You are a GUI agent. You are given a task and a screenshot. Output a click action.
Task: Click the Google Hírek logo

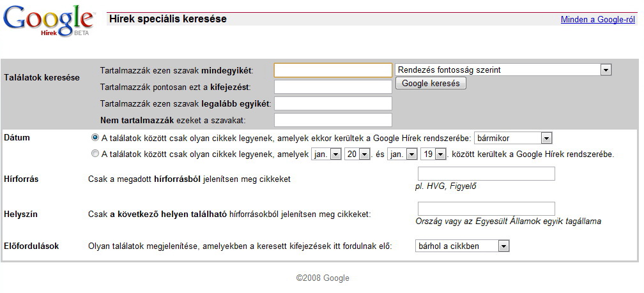[49, 20]
